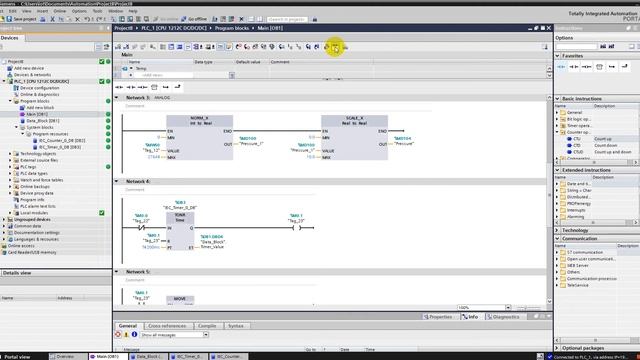Click the insert network icon in block toolbar
This screenshot has width=640, height=360.
coord(118,47)
